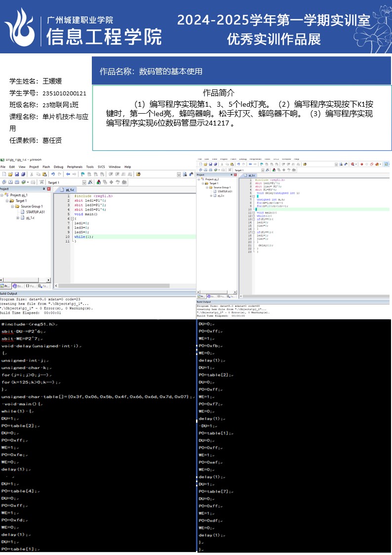Click the Undo arrow in the pj_1 window toolbar
Image resolution: width=392 pixels, height=555 pixels.
click(x=52, y=174)
